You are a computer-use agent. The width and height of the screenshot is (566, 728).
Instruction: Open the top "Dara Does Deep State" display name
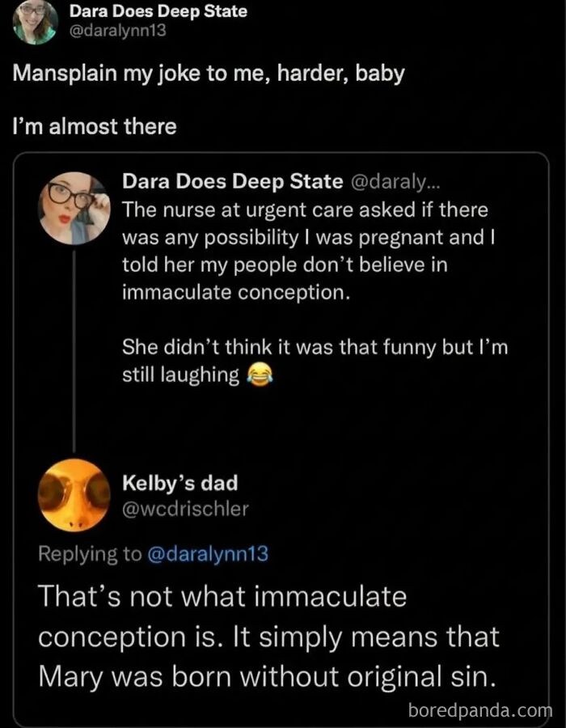(158, 11)
